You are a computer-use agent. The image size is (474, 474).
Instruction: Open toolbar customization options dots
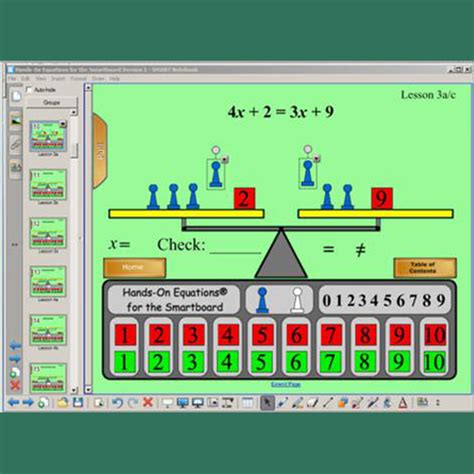(438, 403)
